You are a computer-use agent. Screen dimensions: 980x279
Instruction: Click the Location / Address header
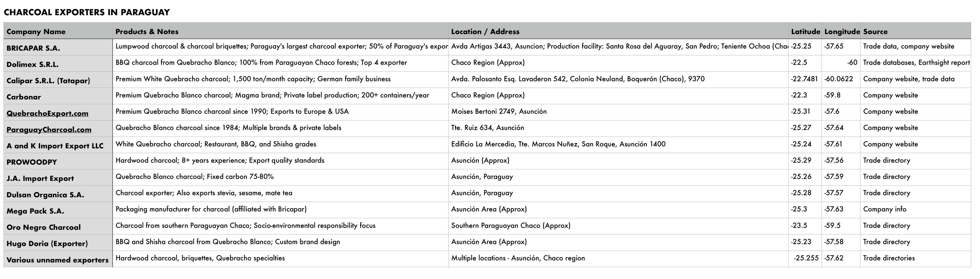point(618,31)
